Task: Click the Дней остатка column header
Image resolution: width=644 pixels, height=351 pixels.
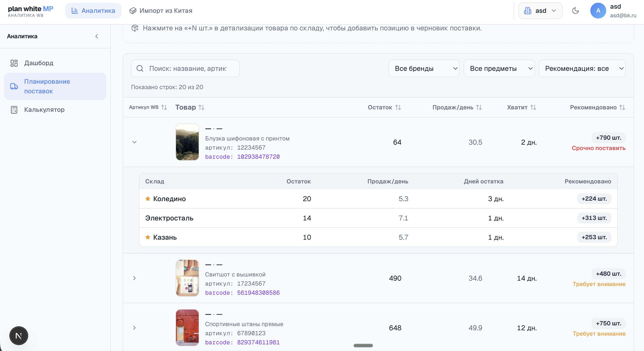Action: pos(484,181)
